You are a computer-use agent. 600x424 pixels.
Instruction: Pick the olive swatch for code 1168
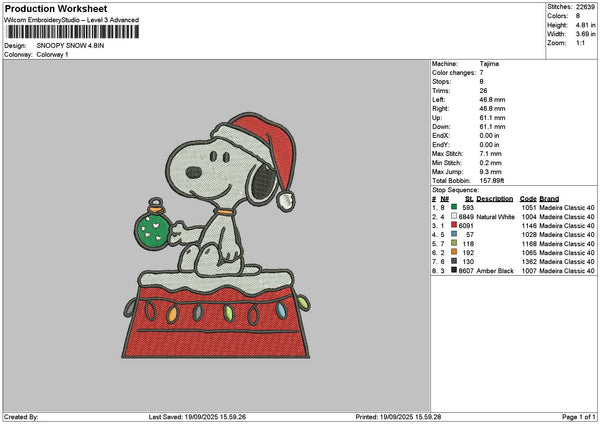[454, 243]
